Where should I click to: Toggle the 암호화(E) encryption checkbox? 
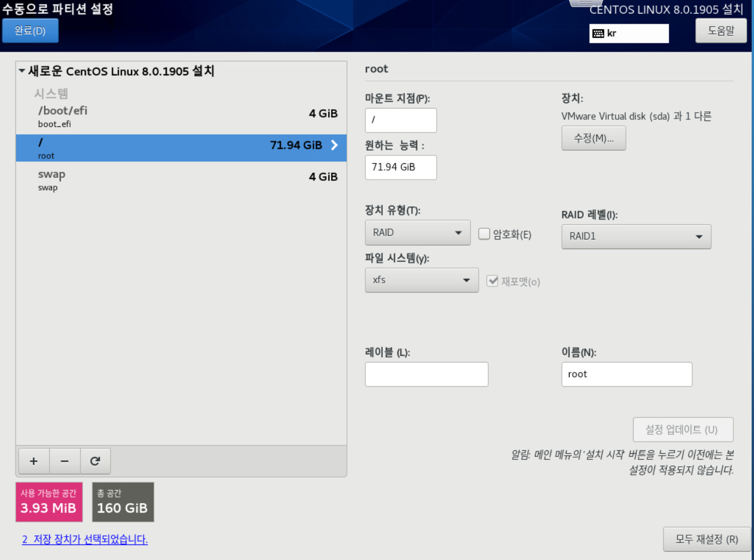pos(484,234)
